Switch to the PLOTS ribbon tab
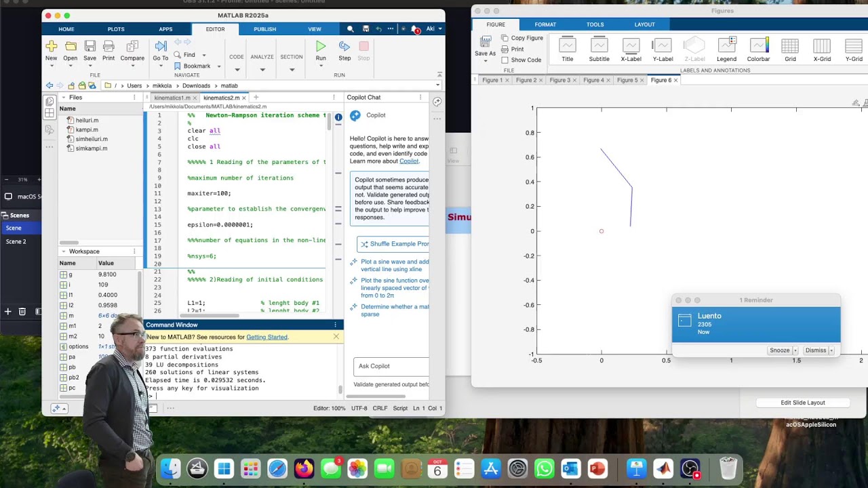The image size is (868, 488). [116, 29]
